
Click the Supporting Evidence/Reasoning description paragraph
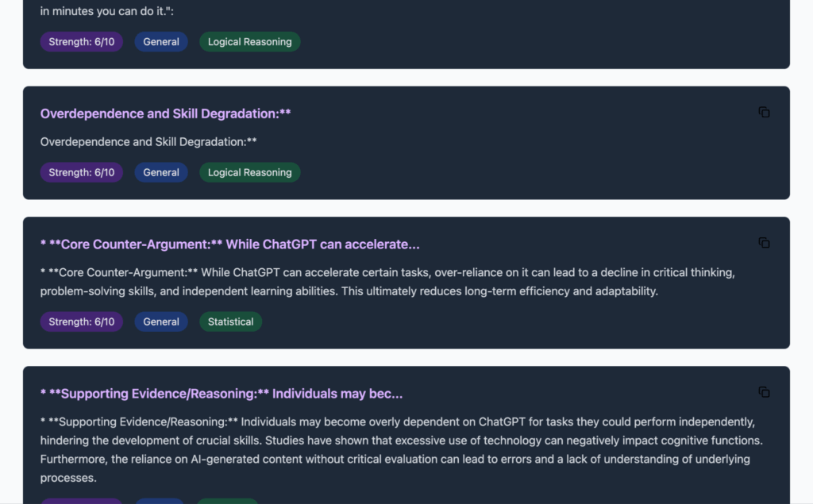point(397,449)
